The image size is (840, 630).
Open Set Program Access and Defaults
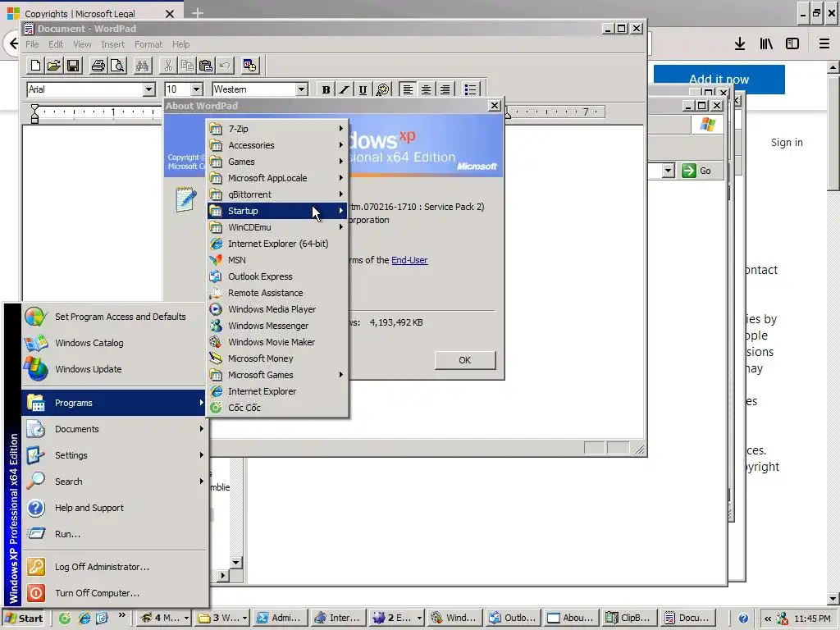coord(114,317)
